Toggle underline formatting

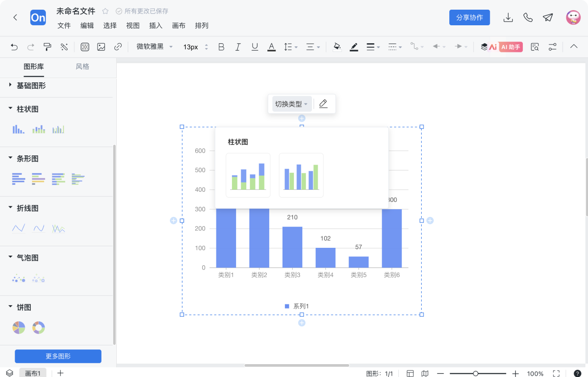pos(254,46)
